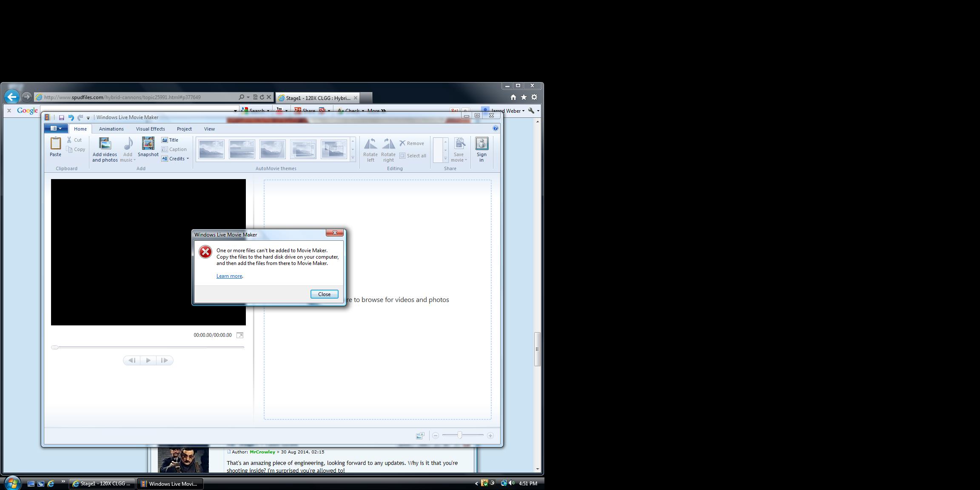Click the Add videos and photos icon
Viewport: 980px width, 490px height.
[105, 144]
